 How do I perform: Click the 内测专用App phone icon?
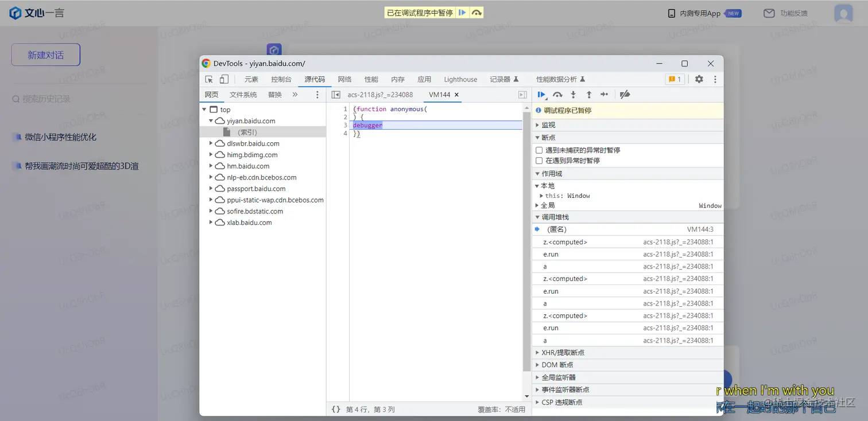point(672,13)
